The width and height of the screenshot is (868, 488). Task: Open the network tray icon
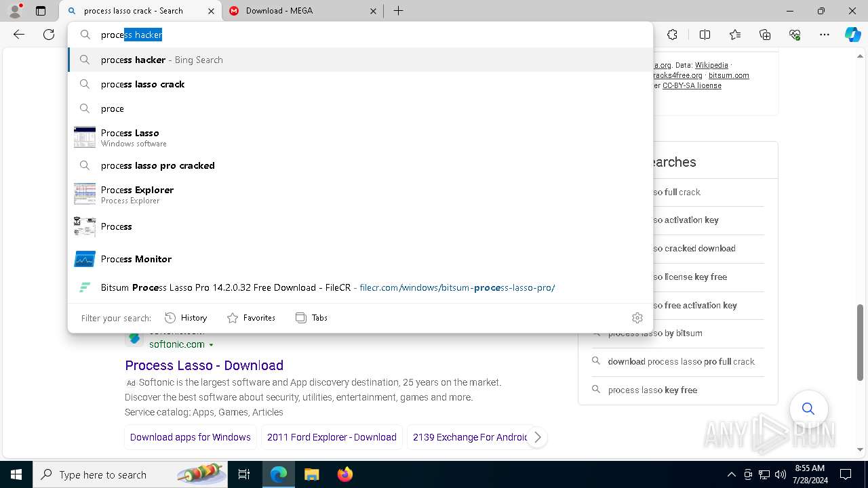click(x=764, y=474)
